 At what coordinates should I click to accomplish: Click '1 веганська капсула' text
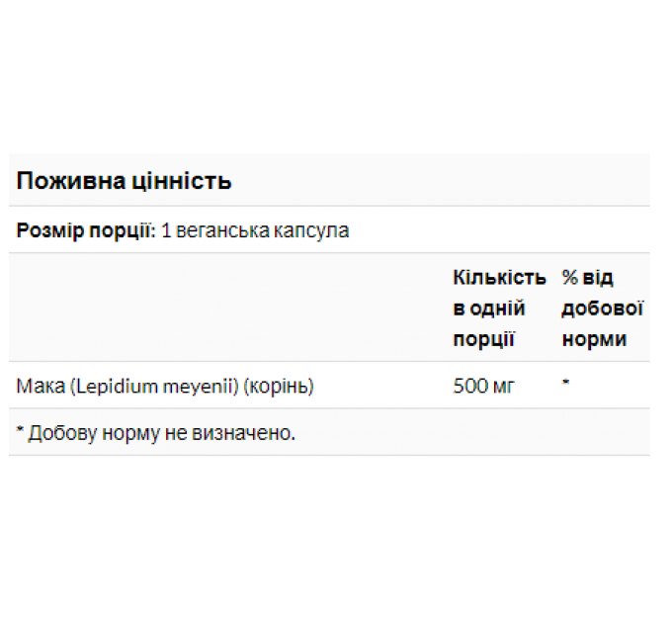pyautogui.click(x=255, y=230)
